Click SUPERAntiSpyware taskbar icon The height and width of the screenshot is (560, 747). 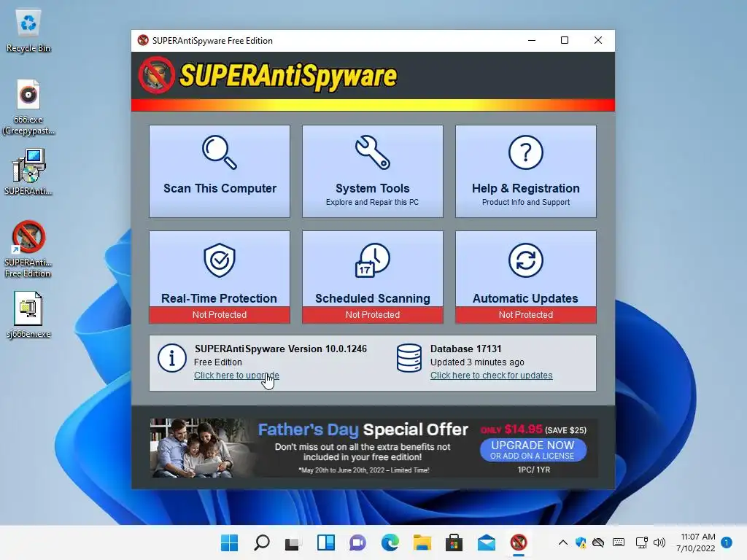519,542
